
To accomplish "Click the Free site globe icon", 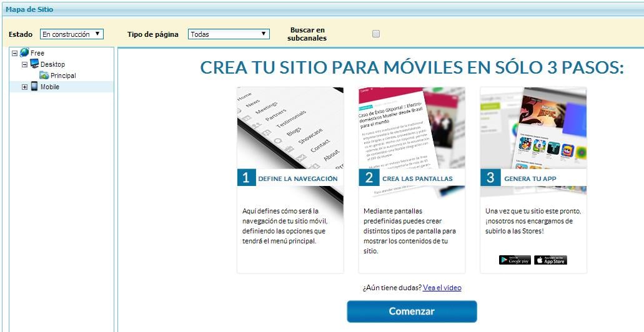I will tap(24, 53).
